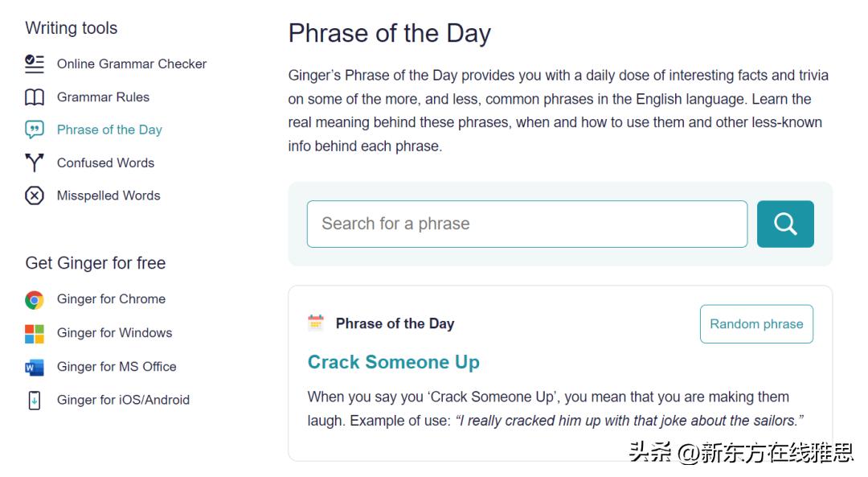Go to the Grammar Rules page

pos(103,97)
